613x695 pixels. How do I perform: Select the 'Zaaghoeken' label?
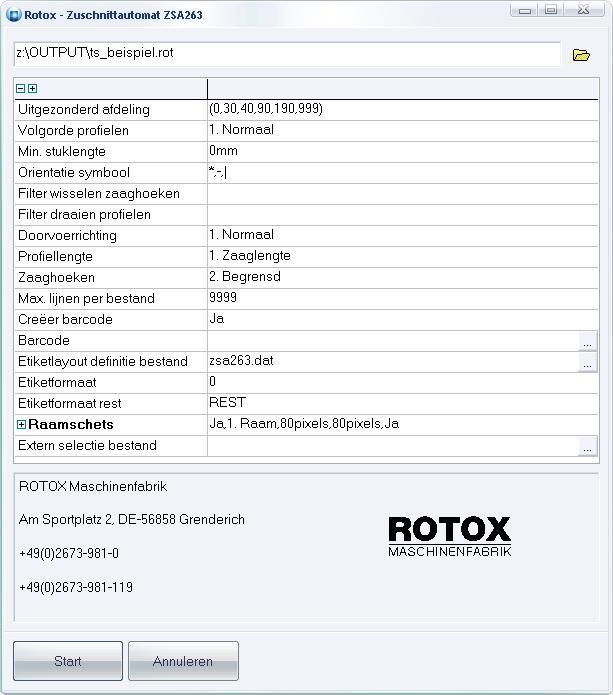[56, 277]
